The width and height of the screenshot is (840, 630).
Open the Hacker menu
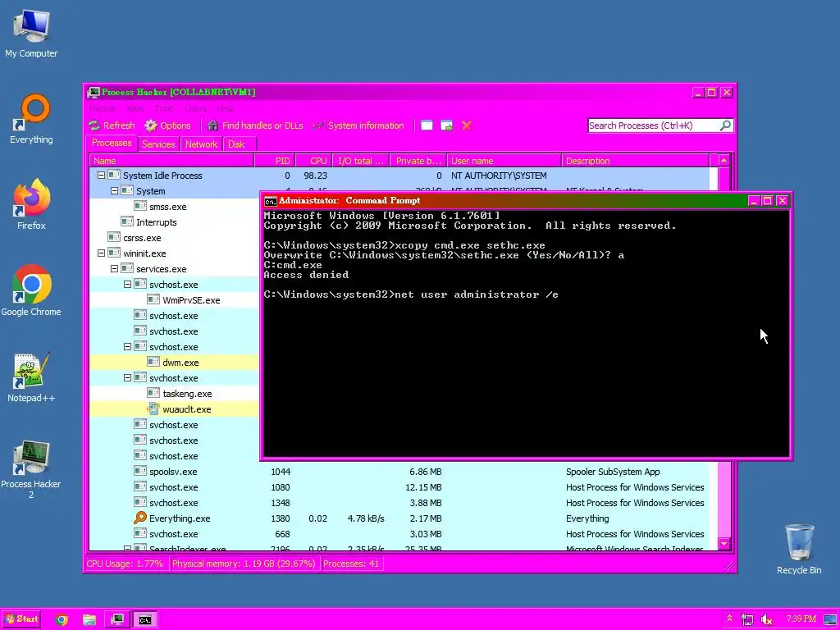[x=103, y=108]
